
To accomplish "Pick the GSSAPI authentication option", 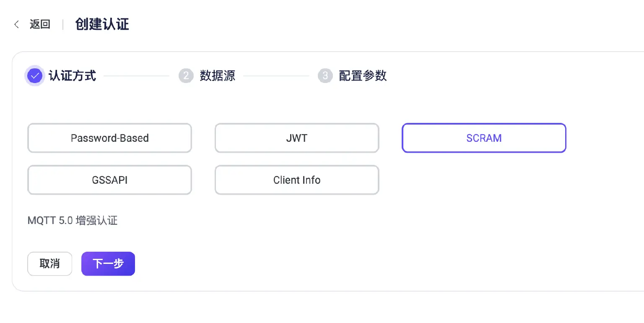I will (109, 180).
